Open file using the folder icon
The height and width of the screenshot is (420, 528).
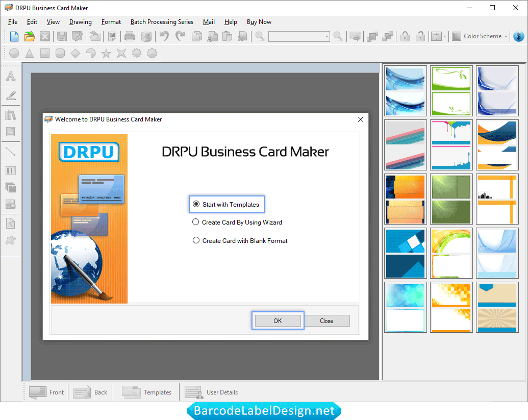click(x=30, y=36)
